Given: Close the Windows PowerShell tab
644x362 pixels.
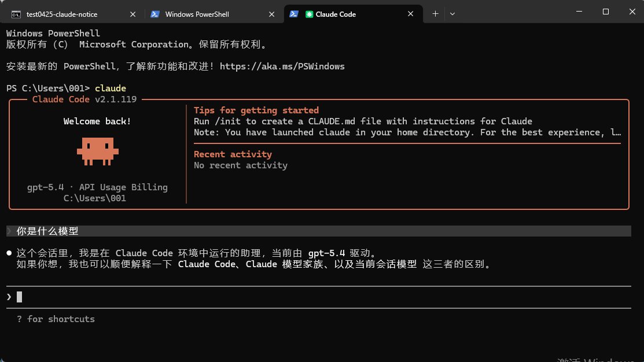Looking at the screenshot, I should (271, 14).
